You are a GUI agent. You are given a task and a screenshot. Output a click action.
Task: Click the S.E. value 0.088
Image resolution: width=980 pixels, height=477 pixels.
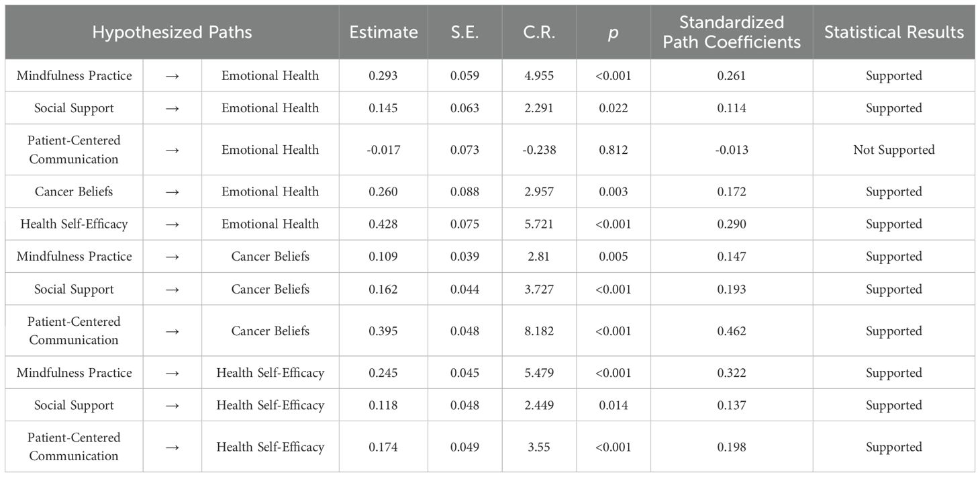(x=464, y=191)
